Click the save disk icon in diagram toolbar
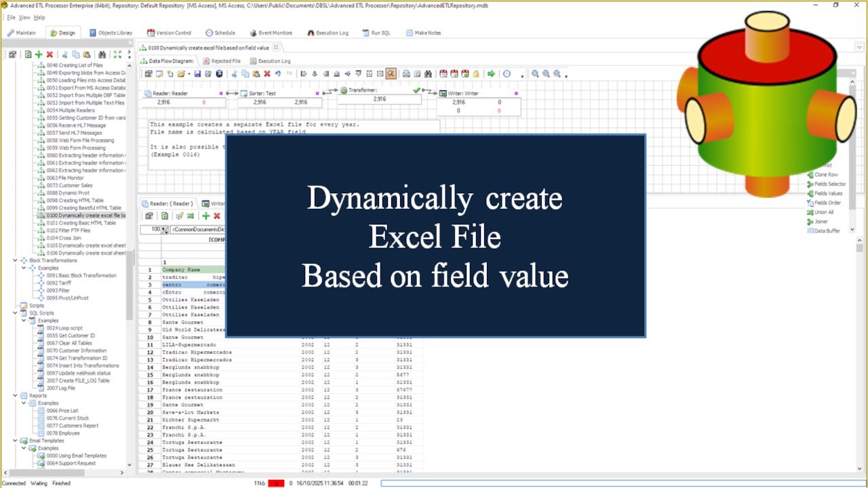The width and height of the screenshot is (868, 488). pyautogui.click(x=197, y=74)
